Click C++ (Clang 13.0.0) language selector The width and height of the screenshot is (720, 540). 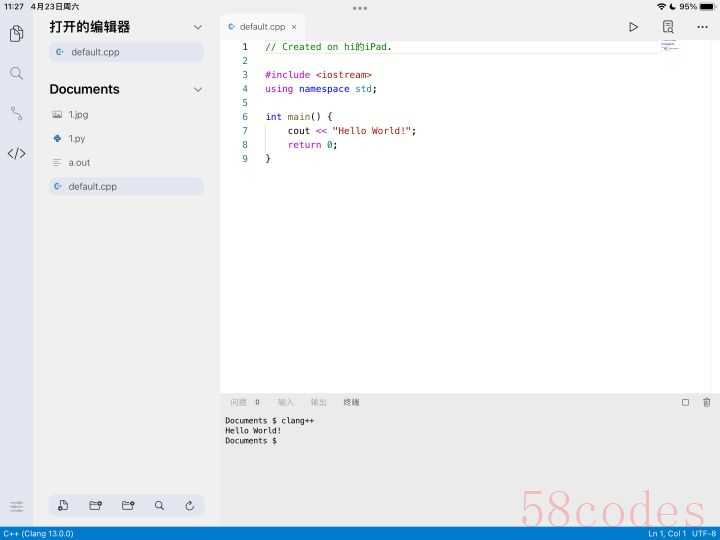pyautogui.click(x=39, y=534)
